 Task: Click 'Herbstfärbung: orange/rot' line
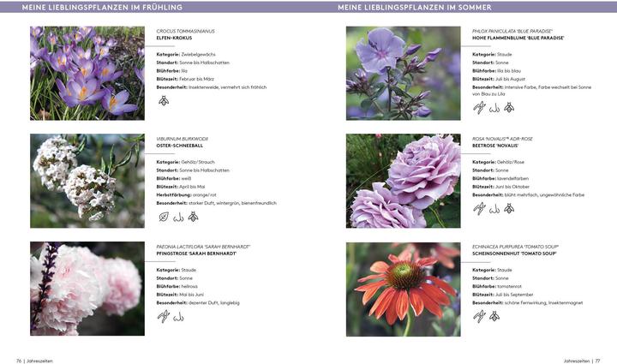(186, 195)
